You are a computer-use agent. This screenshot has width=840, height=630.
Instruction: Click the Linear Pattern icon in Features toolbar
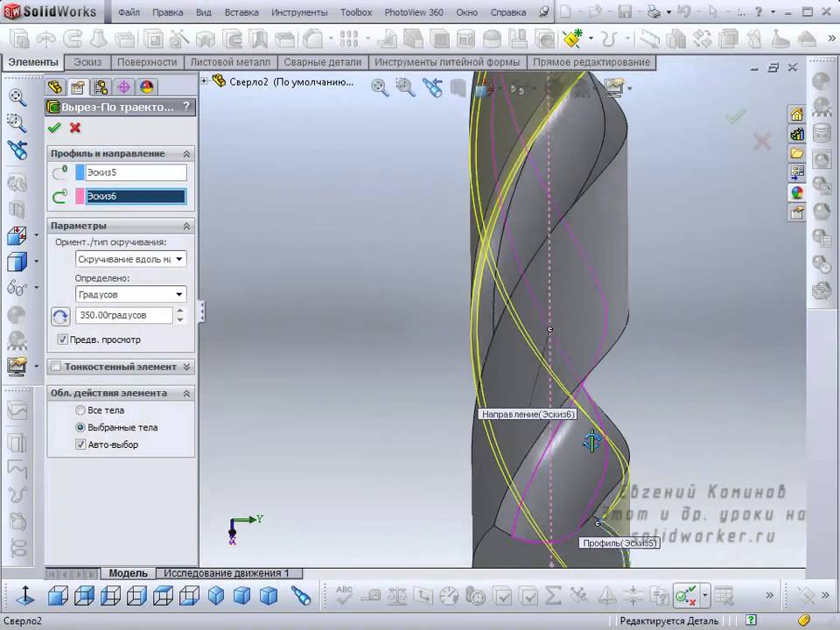pos(349,38)
